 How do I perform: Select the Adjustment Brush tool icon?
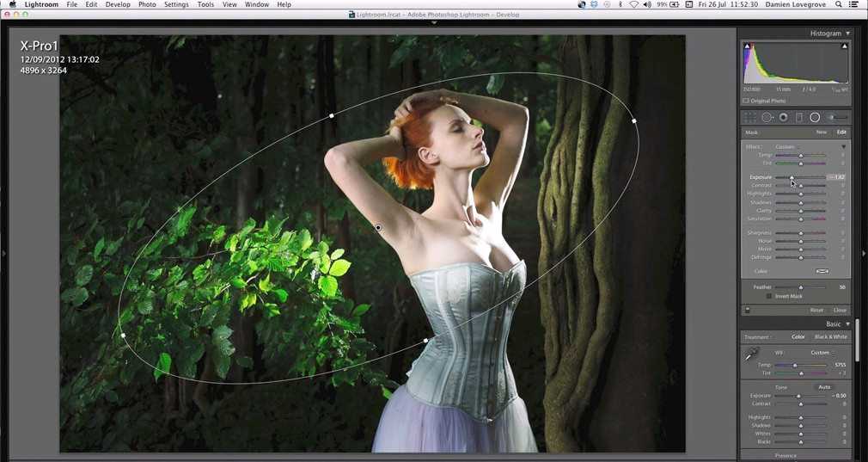(837, 118)
